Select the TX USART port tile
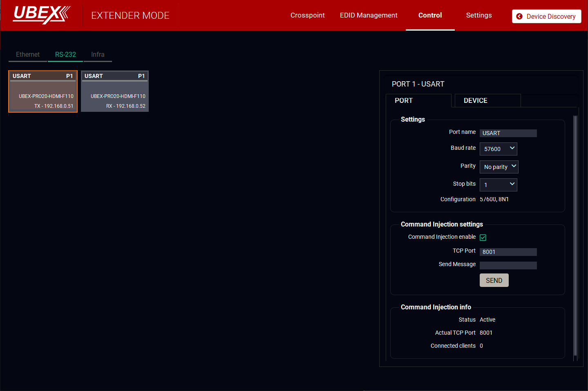 point(43,91)
